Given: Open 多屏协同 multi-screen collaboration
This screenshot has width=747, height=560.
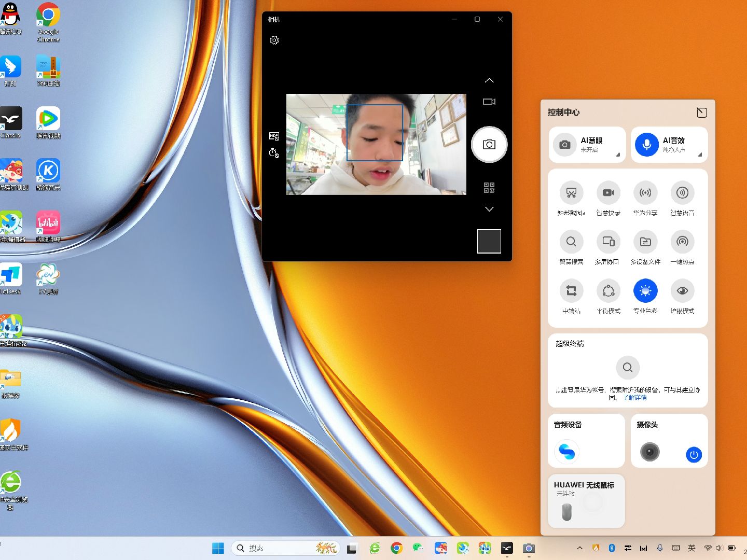Looking at the screenshot, I should tap(608, 242).
